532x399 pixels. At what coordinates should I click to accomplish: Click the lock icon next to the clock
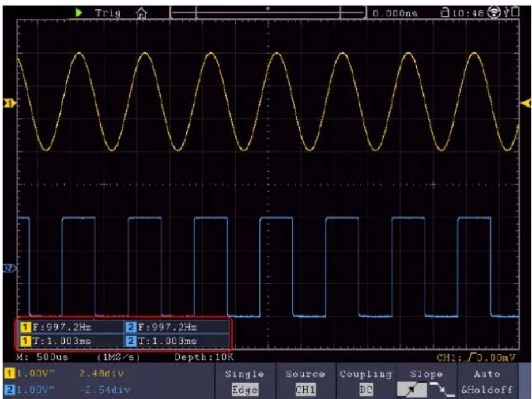[444, 13]
